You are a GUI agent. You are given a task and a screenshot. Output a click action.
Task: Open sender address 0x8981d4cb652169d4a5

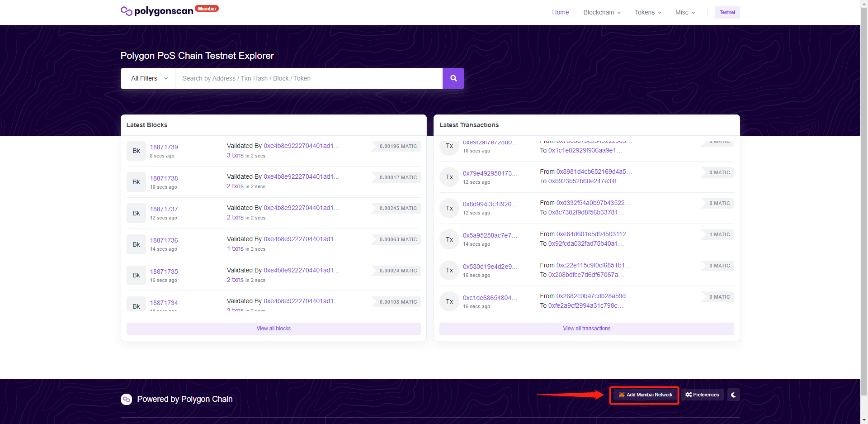pyautogui.click(x=594, y=172)
